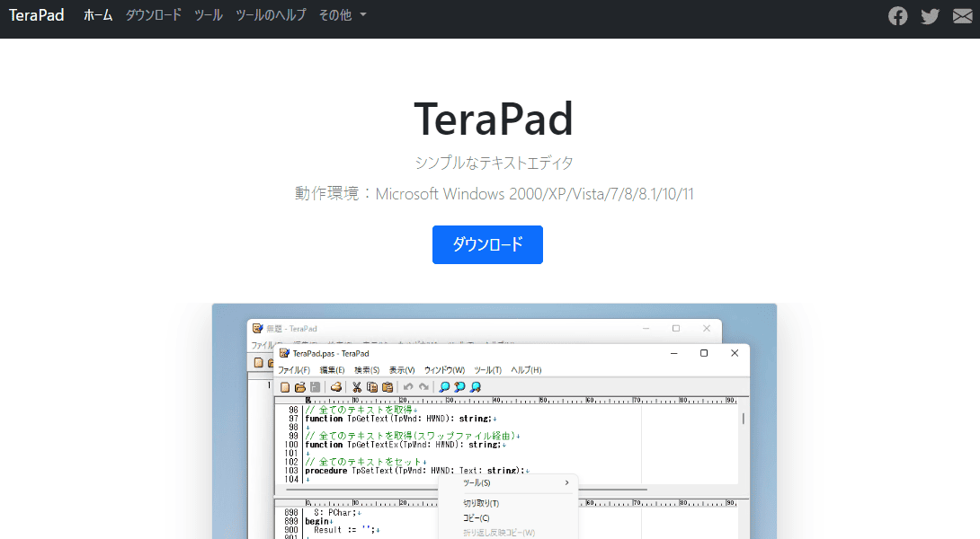
Task: Click the Save floppy icon in TeraPad.pas toolbar
Action: (315, 387)
